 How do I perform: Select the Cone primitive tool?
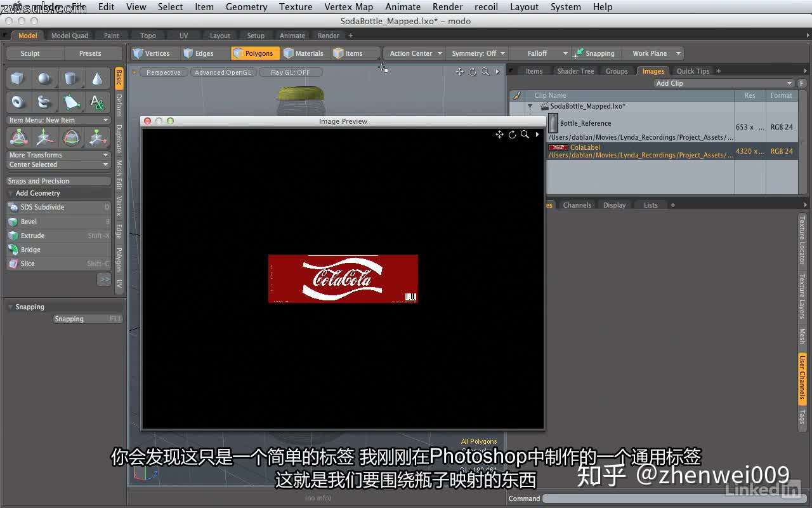[97, 79]
